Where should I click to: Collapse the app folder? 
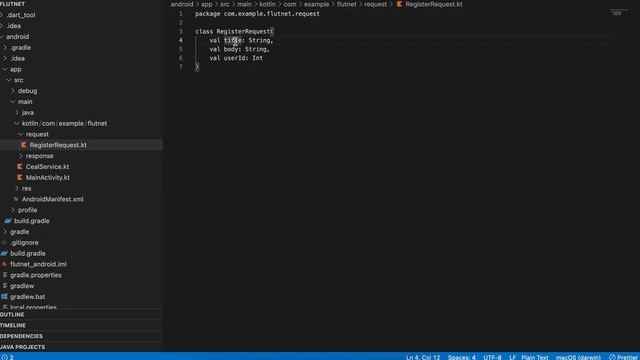[x=16, y=69]
